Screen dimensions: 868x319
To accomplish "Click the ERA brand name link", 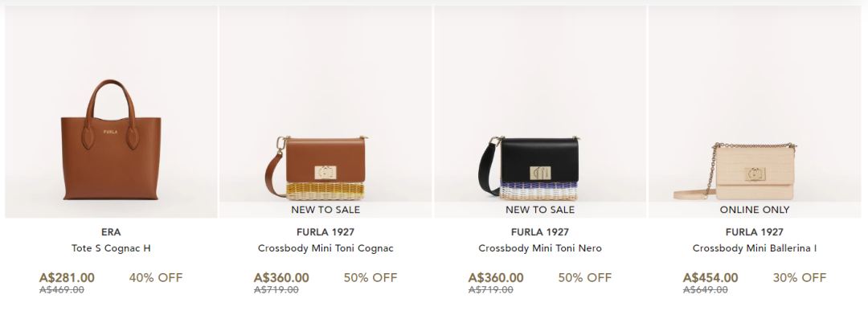I will 111,232.
